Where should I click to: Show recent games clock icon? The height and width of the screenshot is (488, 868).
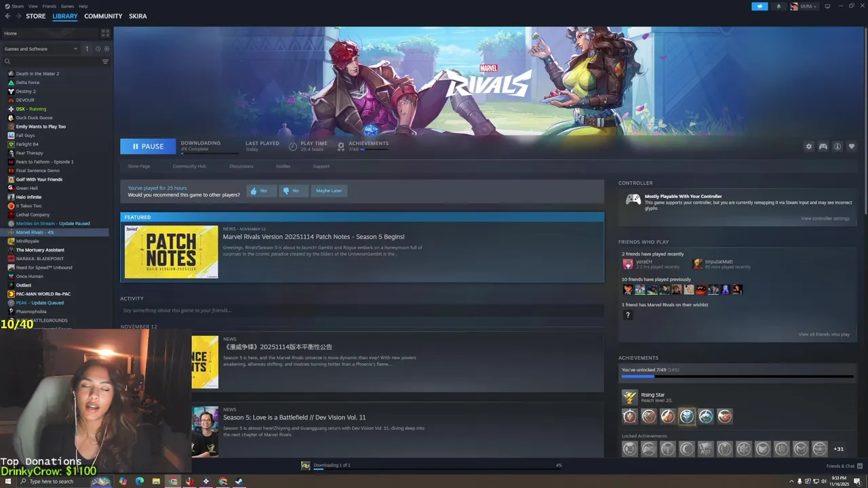click(x=98, y=49)
